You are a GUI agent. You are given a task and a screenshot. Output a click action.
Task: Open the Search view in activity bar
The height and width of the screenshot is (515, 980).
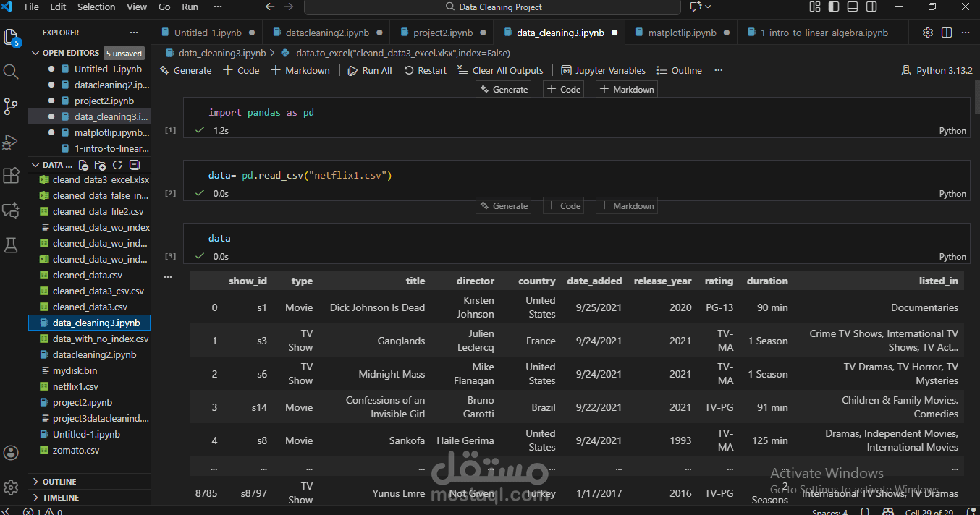tap(11, 72)
